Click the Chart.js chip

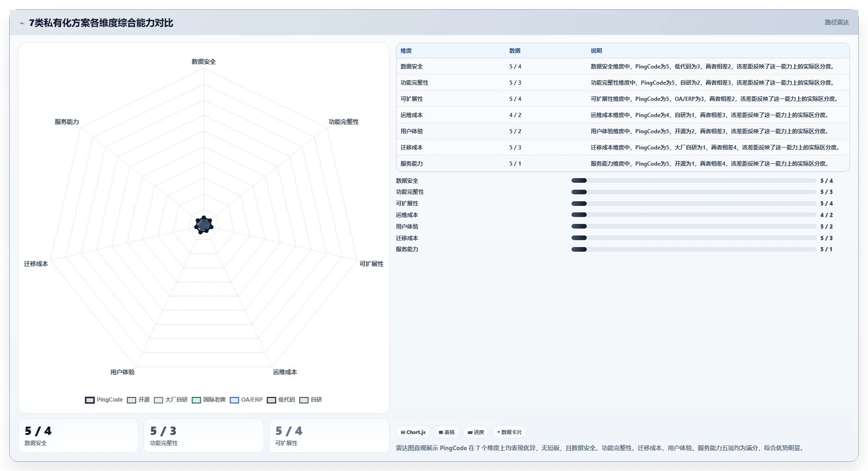click(413, 432)
